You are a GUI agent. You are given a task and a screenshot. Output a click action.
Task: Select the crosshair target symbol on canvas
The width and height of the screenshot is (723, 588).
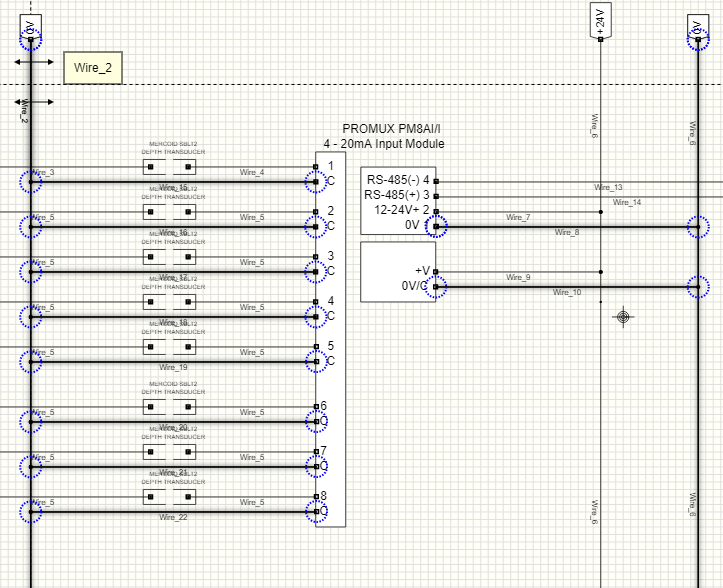tap(624, 317)
